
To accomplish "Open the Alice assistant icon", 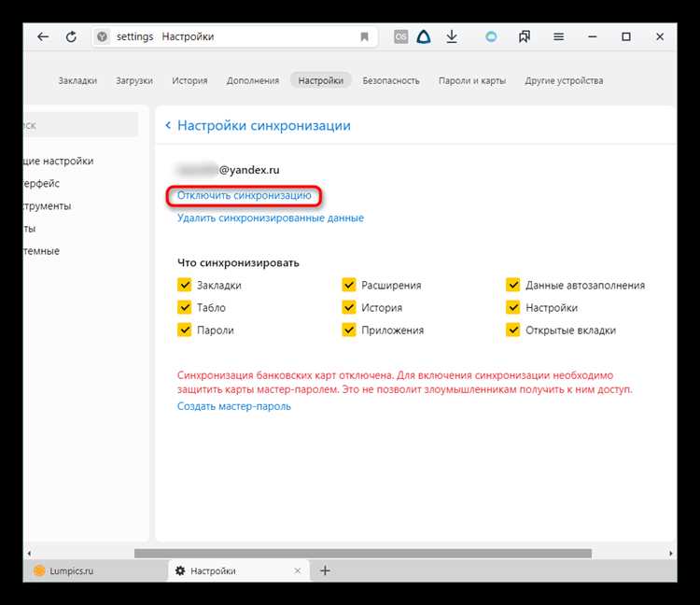I will click(424, 36).
